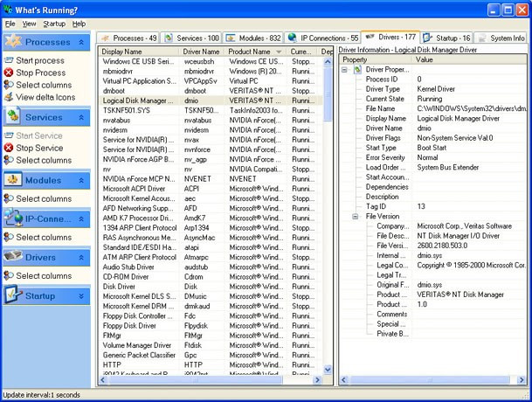Image resolution: width=532 pixels, height=402 pixels.
Task: Click the grayed Start Service icon
Action: [9, 135]
